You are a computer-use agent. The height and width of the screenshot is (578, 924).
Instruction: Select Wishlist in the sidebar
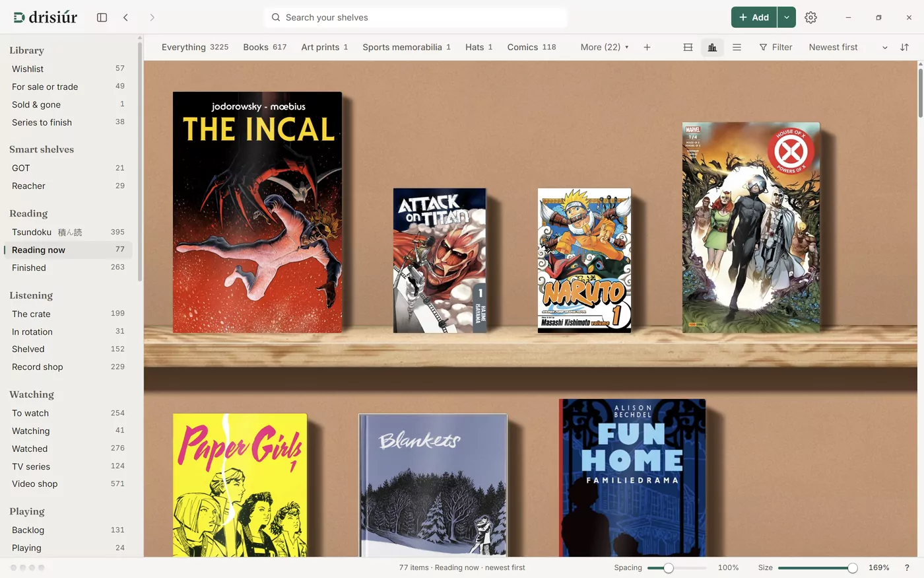68,69
